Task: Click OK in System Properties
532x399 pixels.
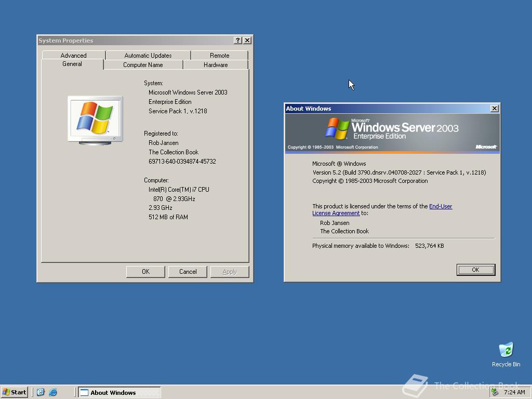Action: 145,272
